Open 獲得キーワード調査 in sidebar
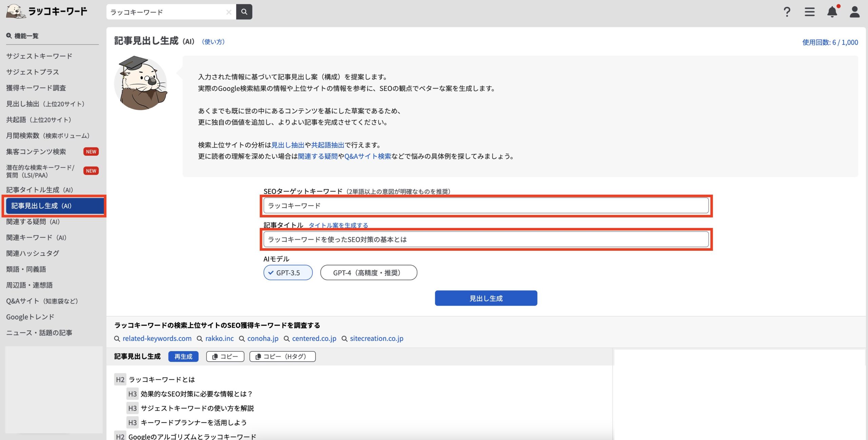The image size is (868, 440). pyautogui.click(x=36, y=88)
